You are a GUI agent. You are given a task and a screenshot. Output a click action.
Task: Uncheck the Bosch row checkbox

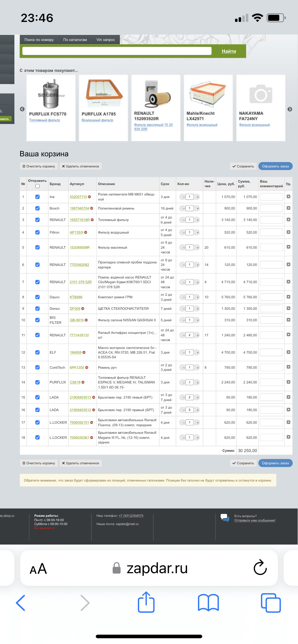coord(37,208)
